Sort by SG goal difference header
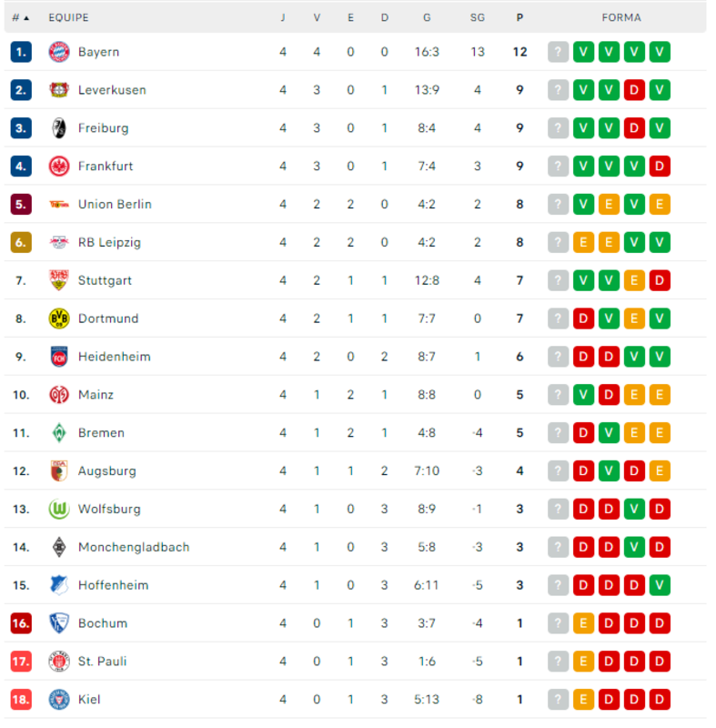Screen dimensions: 716x728 tap(478, 17)
